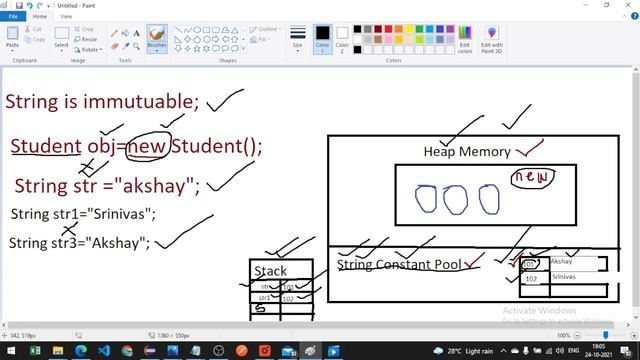This screenshot has width=640, height=360.
Task: Select the Eraser tool
Action: pyautogui.click(x=115, y=46)
